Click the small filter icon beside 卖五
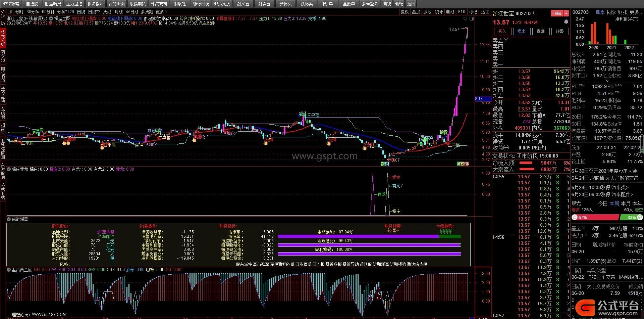Image resolution: width=644 pixels, height=319 pixels. pos(506,40)
